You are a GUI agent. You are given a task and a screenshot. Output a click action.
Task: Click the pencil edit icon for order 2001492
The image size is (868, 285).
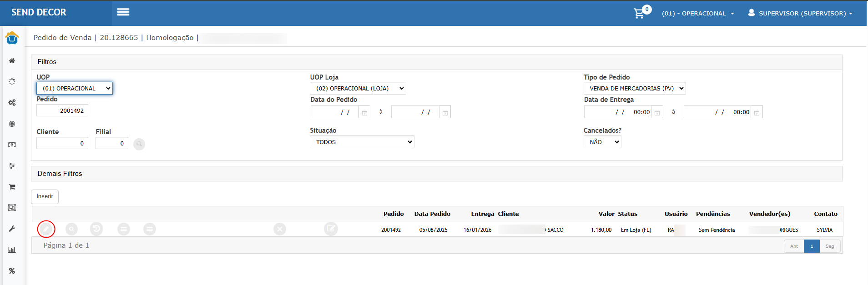coord(46,229)
